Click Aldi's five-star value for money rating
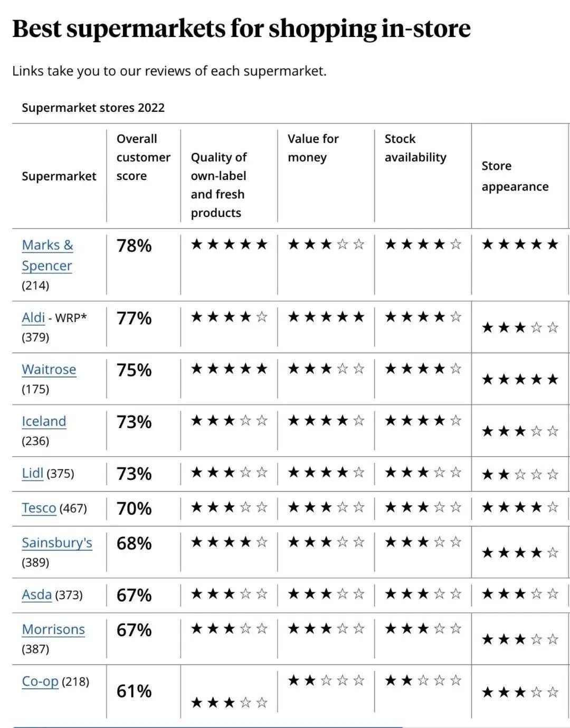 coord(326,317)
